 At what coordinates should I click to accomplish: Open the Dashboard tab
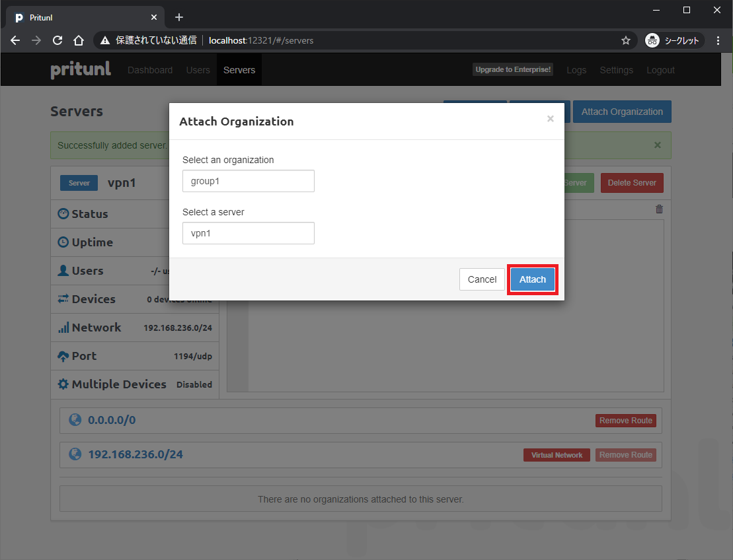pos(150,70)
